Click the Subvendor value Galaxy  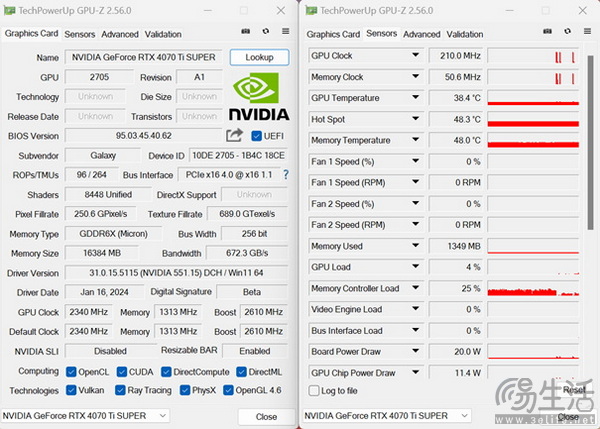(x=103, y=155)
